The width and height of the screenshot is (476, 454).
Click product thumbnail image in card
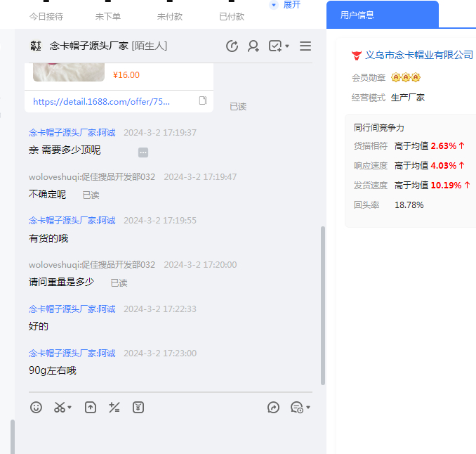pyautogui.click(x=69, y=72)
